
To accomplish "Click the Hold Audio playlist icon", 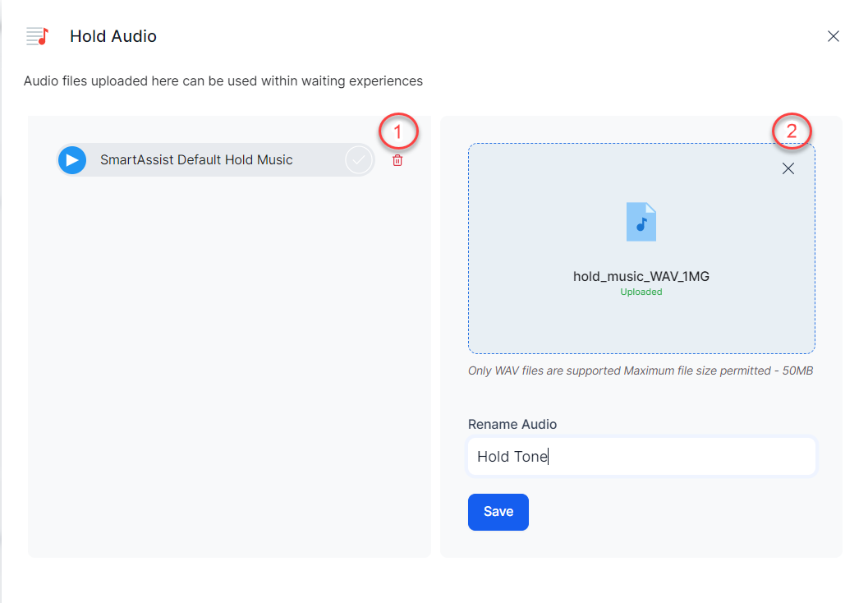I will (x=38, y=36).
